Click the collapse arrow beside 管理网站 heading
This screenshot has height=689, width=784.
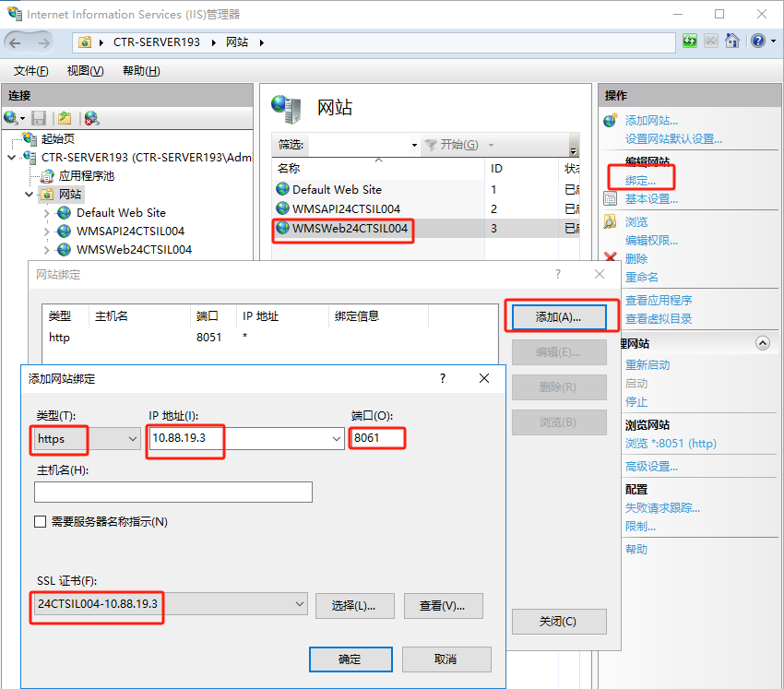point(762,343)
